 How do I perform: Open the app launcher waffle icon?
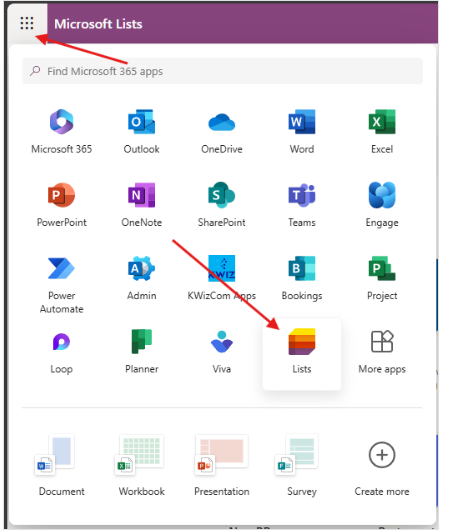[27, 23]
